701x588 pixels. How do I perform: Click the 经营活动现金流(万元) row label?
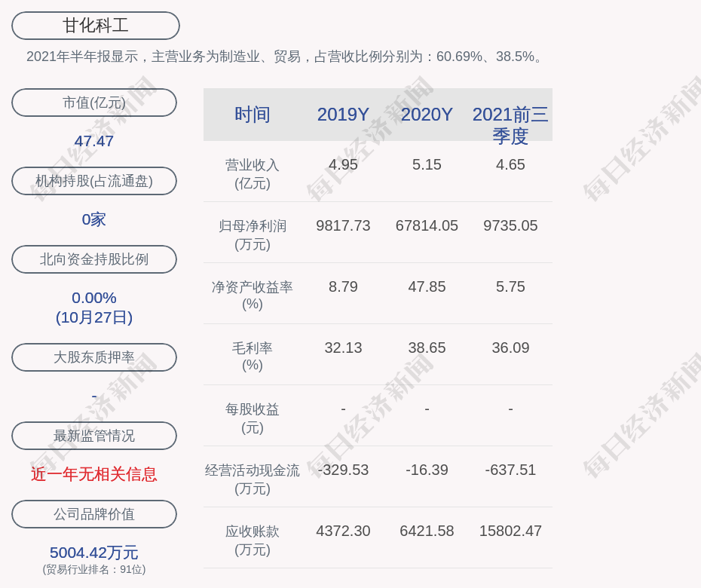click(x=253, y=479)
